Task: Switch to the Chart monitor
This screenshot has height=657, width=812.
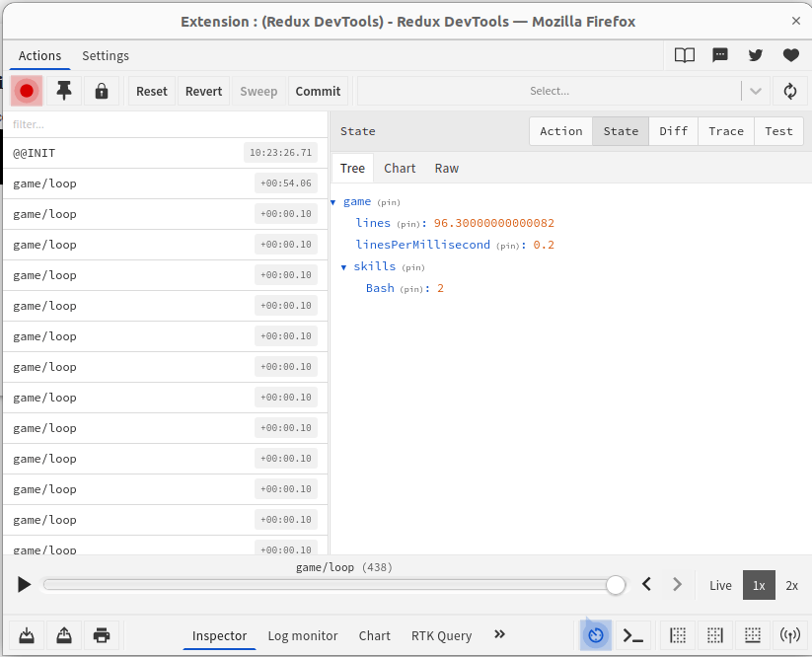Action: [x=374, y=635]
